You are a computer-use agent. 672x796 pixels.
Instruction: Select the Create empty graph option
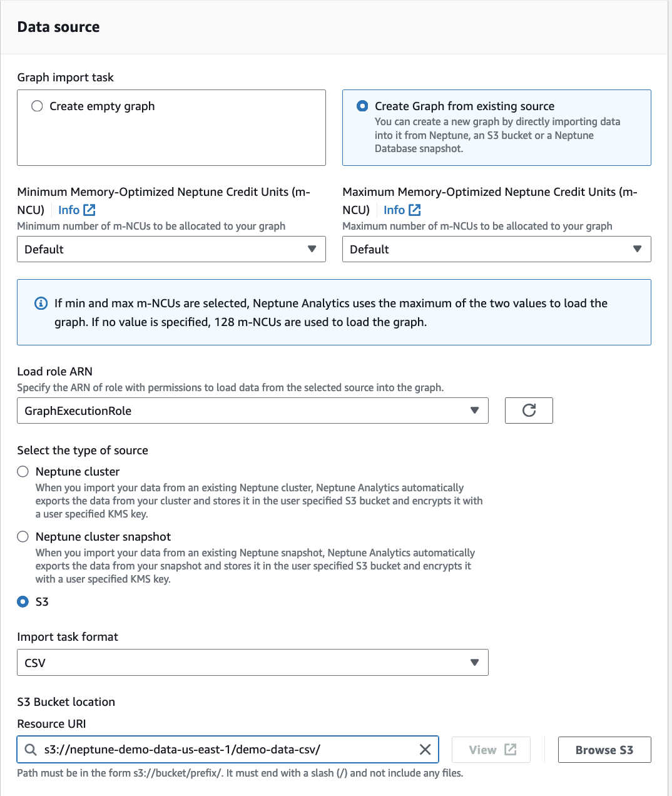[36, 106]
